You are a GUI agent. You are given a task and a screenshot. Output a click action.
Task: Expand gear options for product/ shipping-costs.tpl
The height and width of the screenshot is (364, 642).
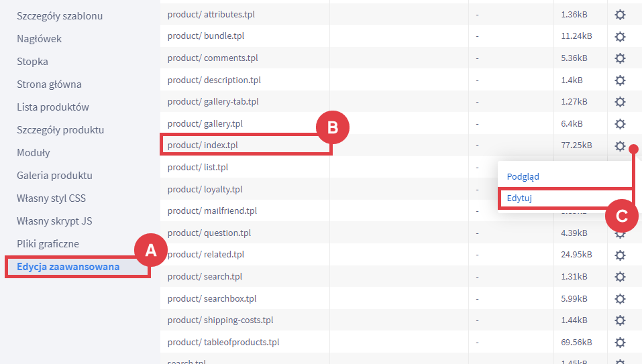[x=620, y=320]
